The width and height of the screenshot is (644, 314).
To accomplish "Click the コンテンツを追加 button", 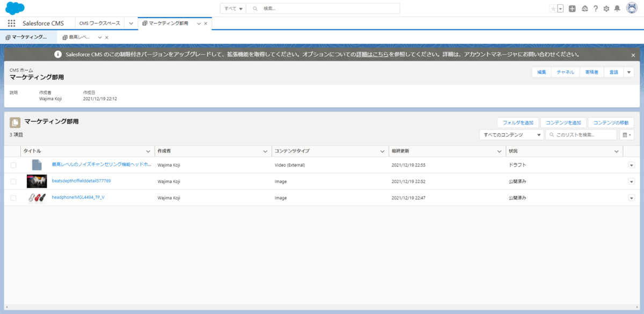I will coord(563,123).
